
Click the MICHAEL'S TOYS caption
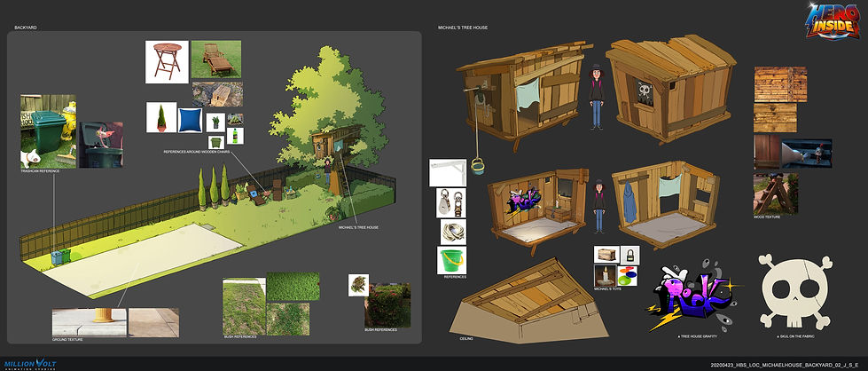coord(609,290)
